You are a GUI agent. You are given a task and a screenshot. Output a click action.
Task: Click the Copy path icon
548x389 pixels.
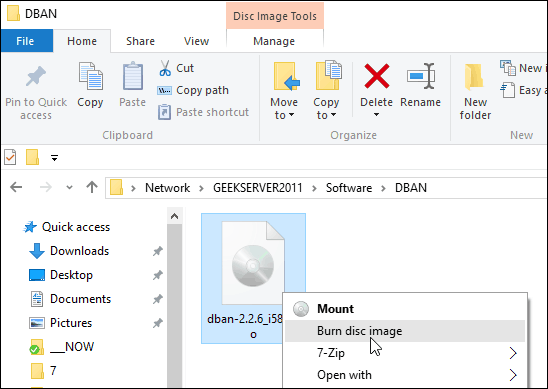click(165, 91)
